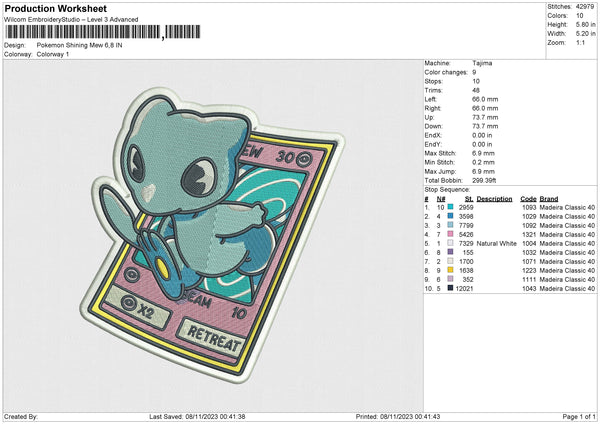
Task: Click the RETREAT label on the patch
Action: tap(215, 338)
